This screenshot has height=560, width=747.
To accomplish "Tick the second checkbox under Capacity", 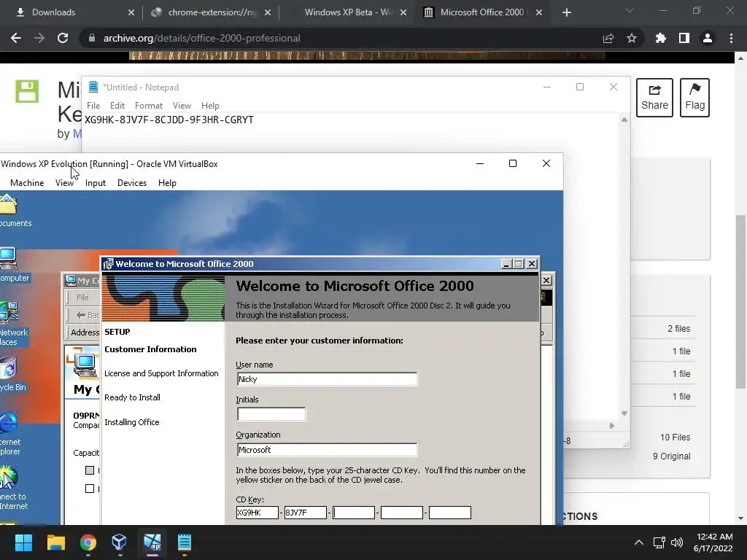I will (x=90, y=489).
